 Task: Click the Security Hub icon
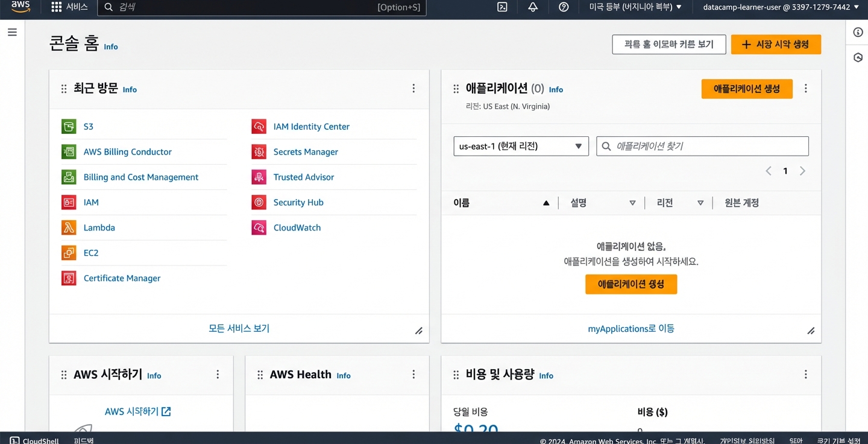[259, 203]
